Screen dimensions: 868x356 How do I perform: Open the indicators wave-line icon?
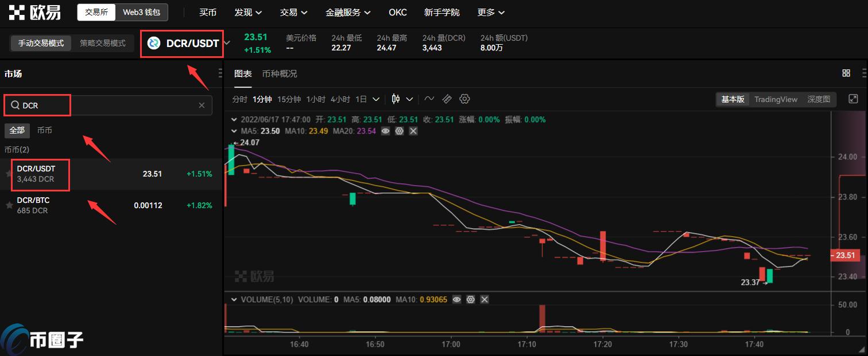tap(429, 99)
